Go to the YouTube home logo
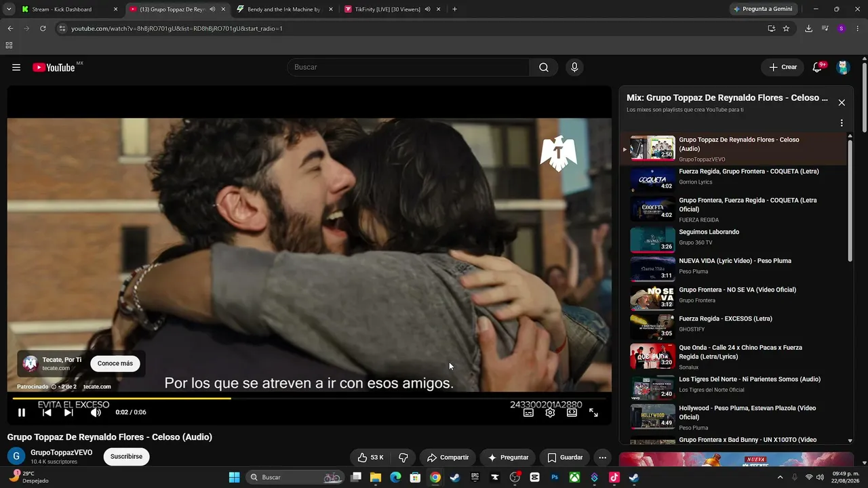 (x=54, y=67)
